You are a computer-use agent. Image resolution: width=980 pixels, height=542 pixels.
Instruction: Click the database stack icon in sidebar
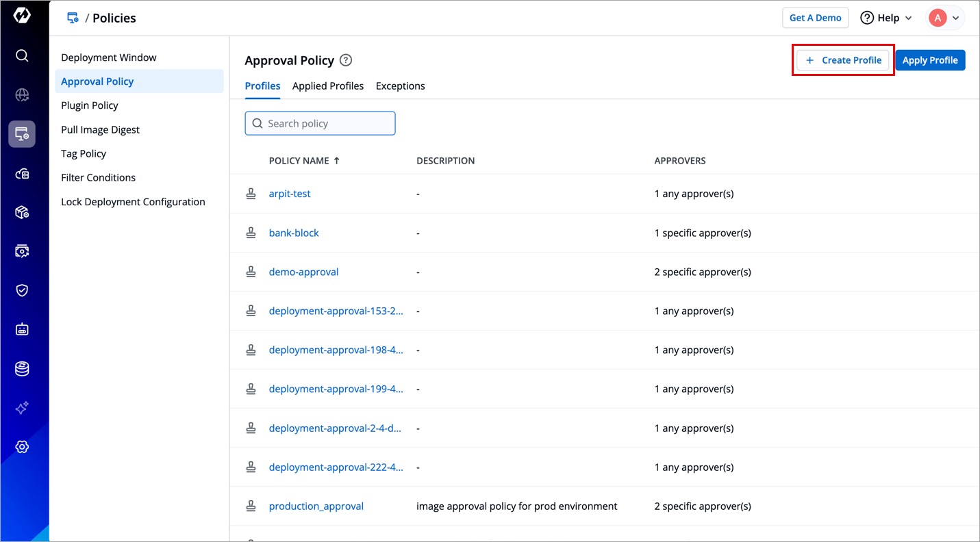click(22, 369)
